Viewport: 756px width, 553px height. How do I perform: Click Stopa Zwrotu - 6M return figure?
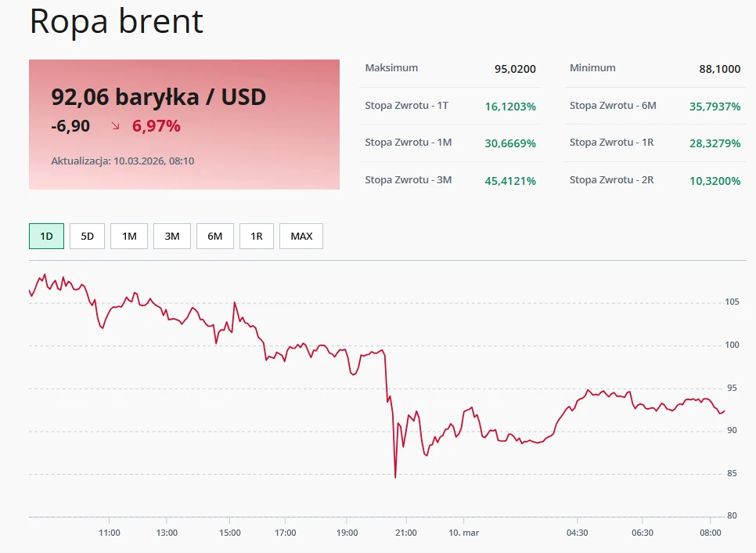[715, 106]
